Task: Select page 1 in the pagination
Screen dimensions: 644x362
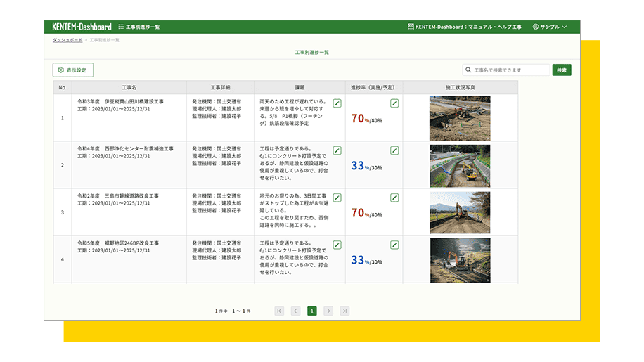Action: click(312, 311)
